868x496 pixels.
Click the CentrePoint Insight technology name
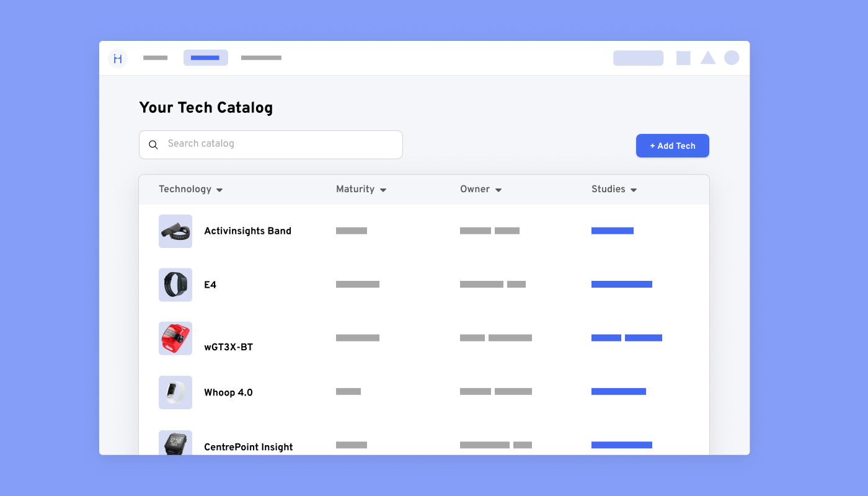(249, 447)
